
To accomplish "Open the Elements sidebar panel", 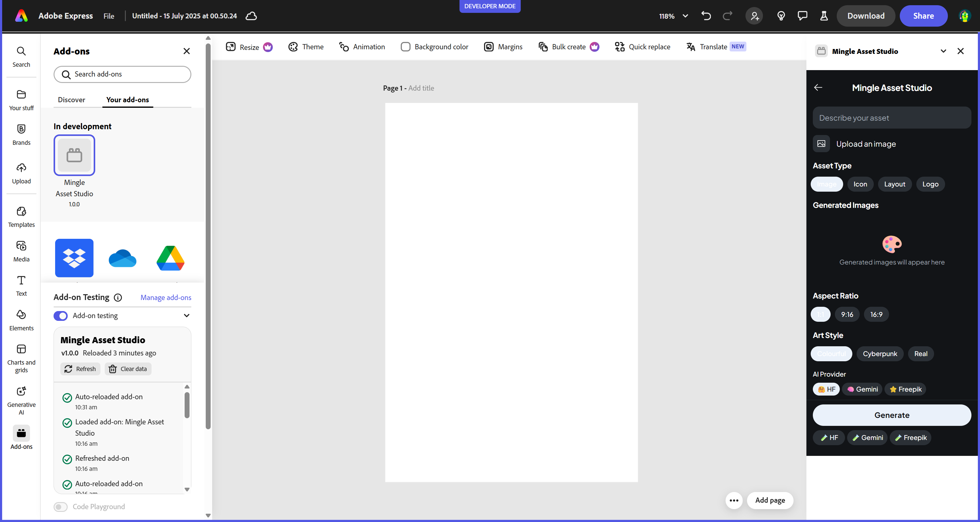I will pyautogui.click(x=21, y=320).
